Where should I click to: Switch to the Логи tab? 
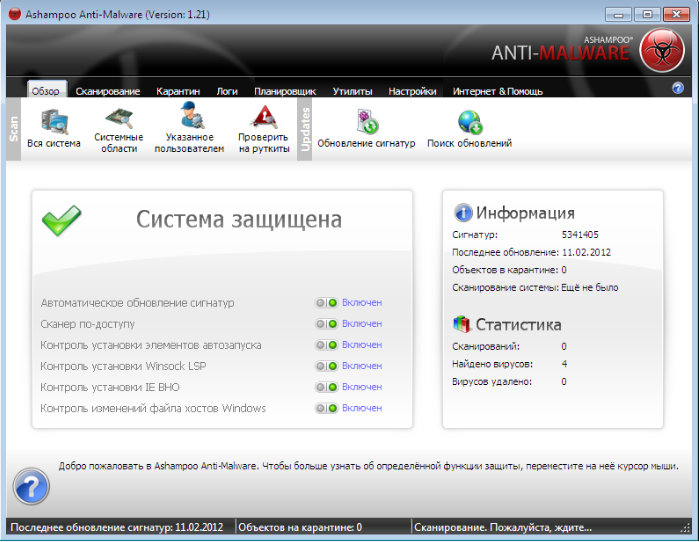click(227, 91)
